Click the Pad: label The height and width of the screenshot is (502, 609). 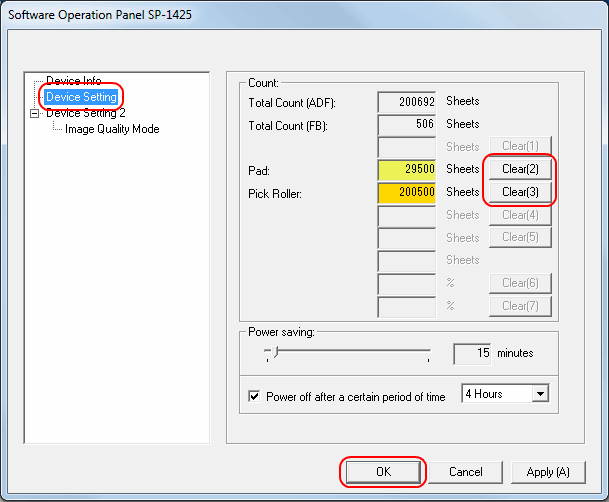click(259, 170)
